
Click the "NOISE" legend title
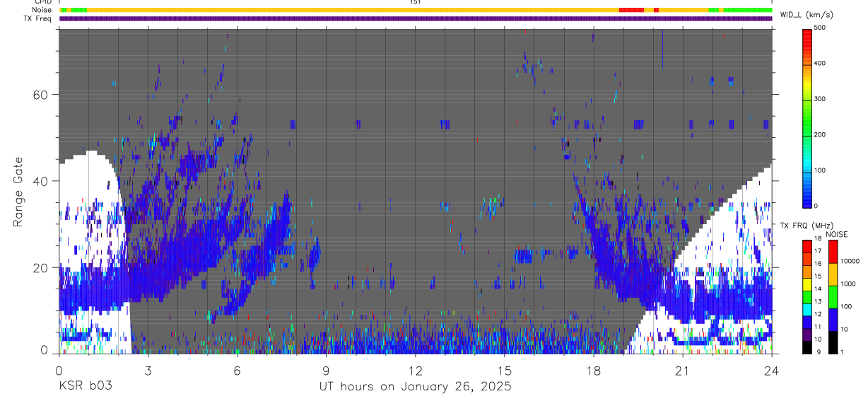[837, 234]
